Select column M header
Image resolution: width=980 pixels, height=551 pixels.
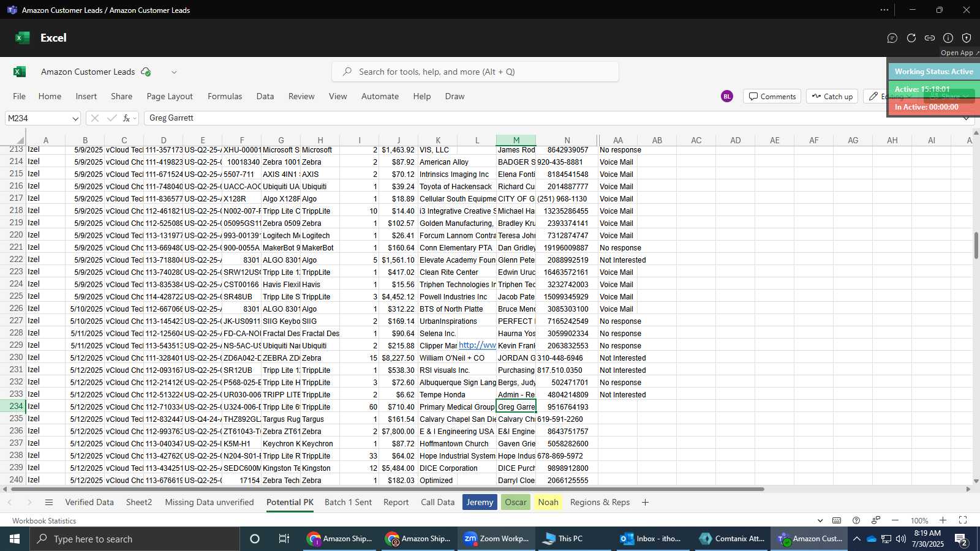pyautogui.click(x=516, y=140)
